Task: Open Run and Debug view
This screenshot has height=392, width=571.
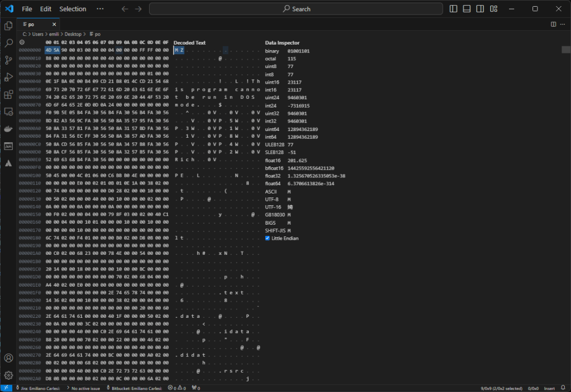Action: coord(8,78)
